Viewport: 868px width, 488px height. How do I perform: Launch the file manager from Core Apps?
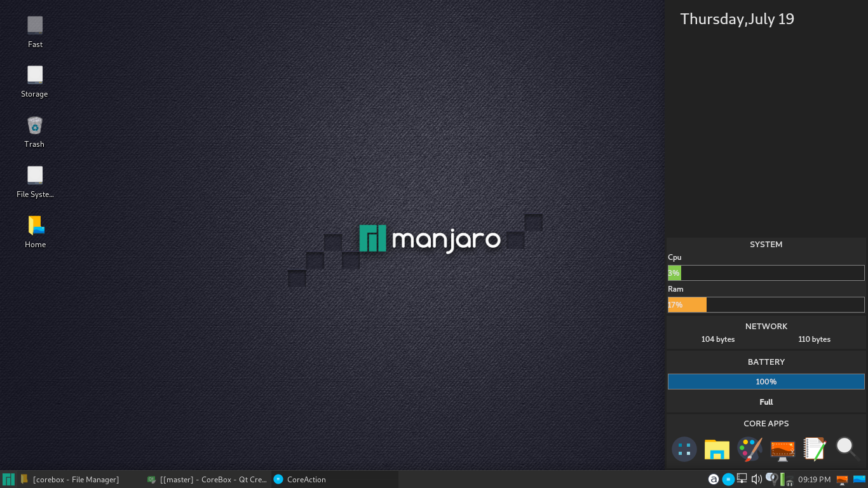coord(717,449)
